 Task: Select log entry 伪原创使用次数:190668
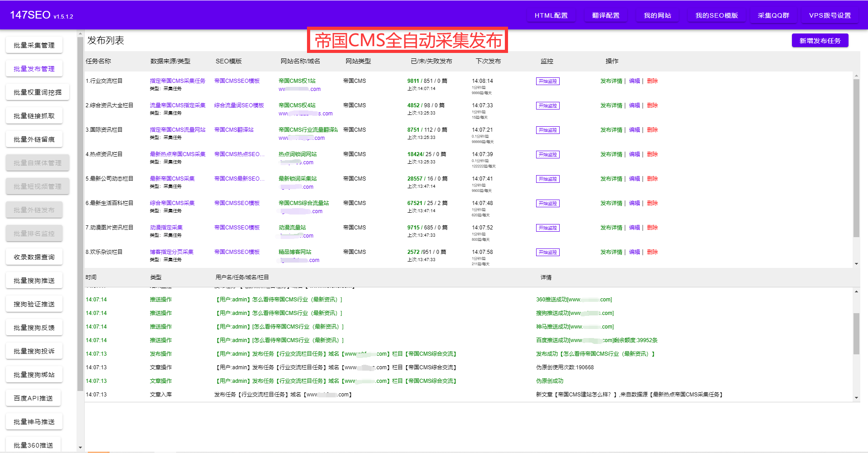[565, 367]
